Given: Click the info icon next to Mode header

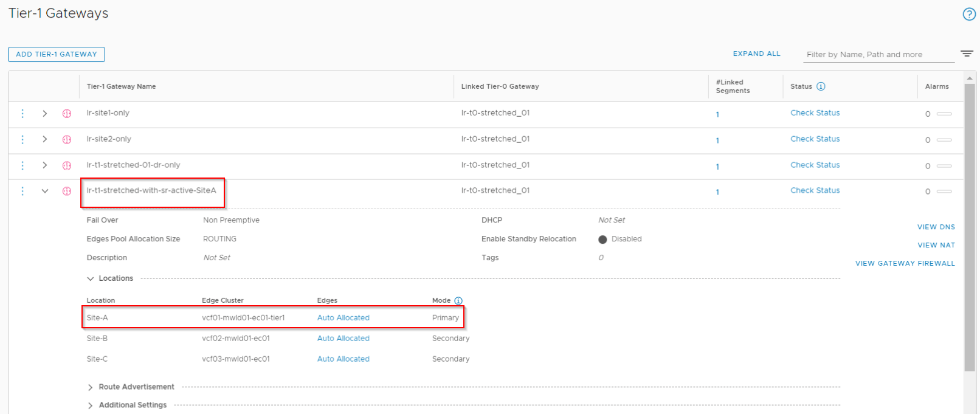Looking at the screenshot, I should [458, 300].
